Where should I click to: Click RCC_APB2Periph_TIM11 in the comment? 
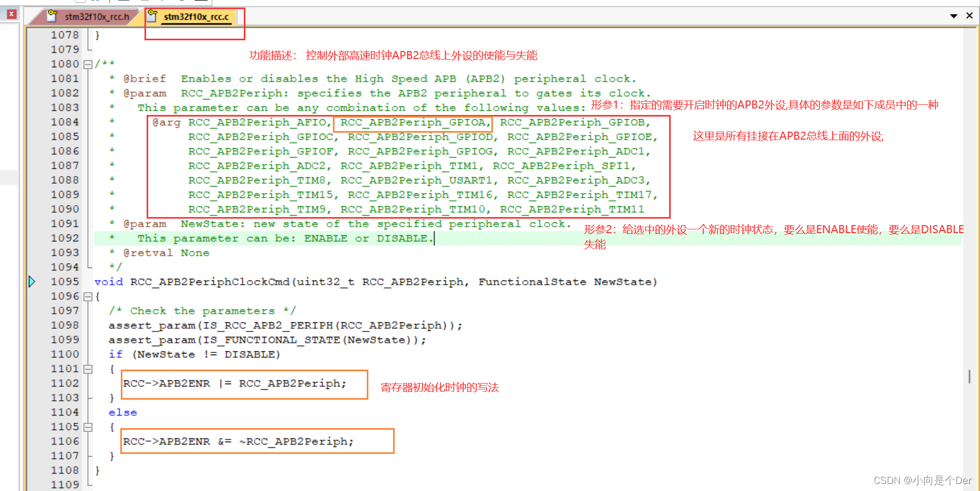click(572, 210)
